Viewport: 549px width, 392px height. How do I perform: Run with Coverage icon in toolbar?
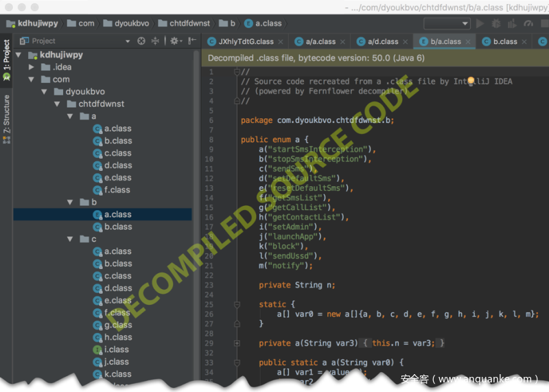tap(511, 23)
